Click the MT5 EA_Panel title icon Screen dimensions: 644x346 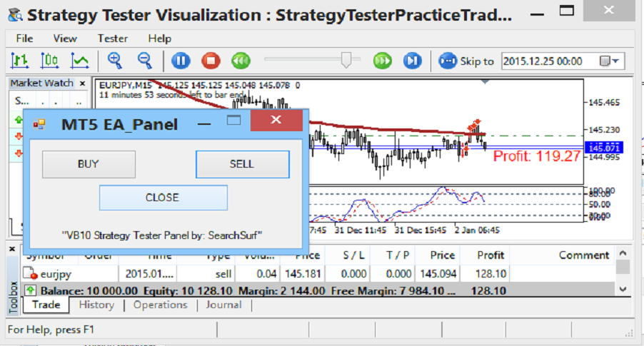[x=39, y=124]
